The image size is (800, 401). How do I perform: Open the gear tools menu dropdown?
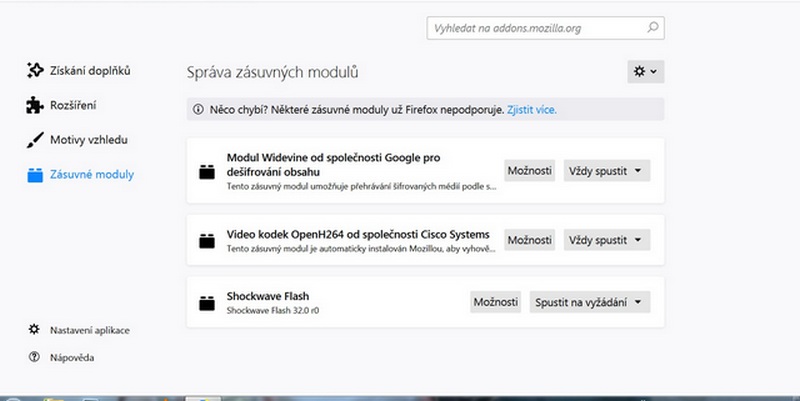[645, 71]
